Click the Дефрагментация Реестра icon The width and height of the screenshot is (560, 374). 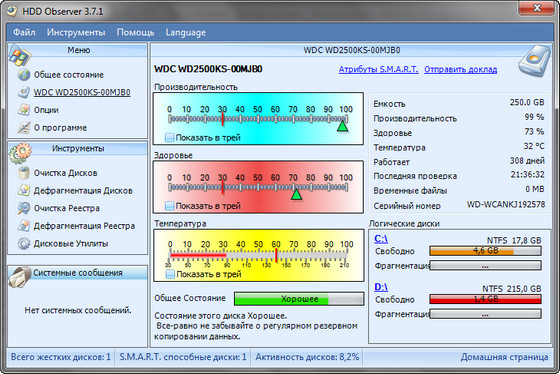point(24,226)
